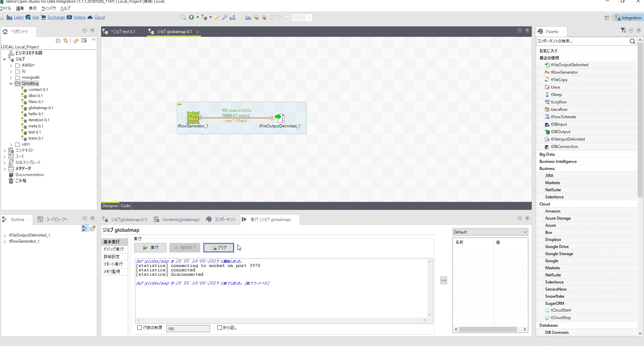Click the line limit input field
Screen dimensions: 644x346
(188, 328)
